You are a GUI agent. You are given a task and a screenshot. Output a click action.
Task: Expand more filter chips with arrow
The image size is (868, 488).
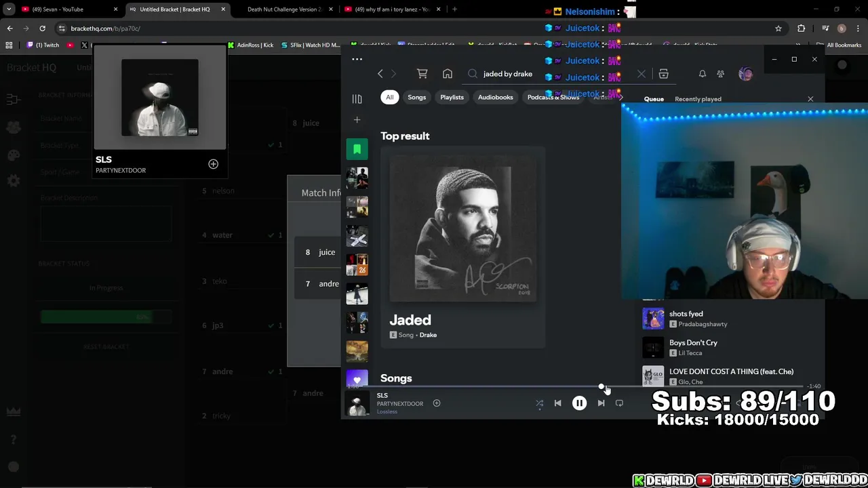(620, 98)
